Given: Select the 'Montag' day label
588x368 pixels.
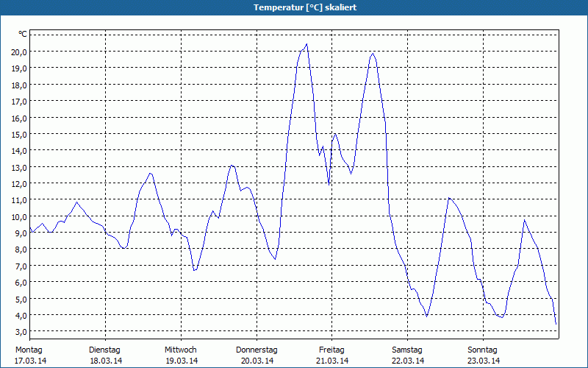Looking at the screenshot, I should pos(29,350).
